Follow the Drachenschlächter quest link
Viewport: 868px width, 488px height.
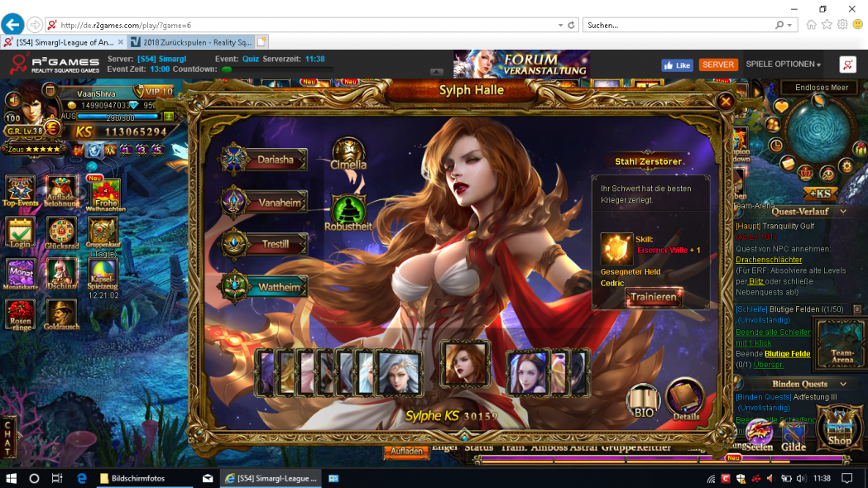(x=769, y=260)
